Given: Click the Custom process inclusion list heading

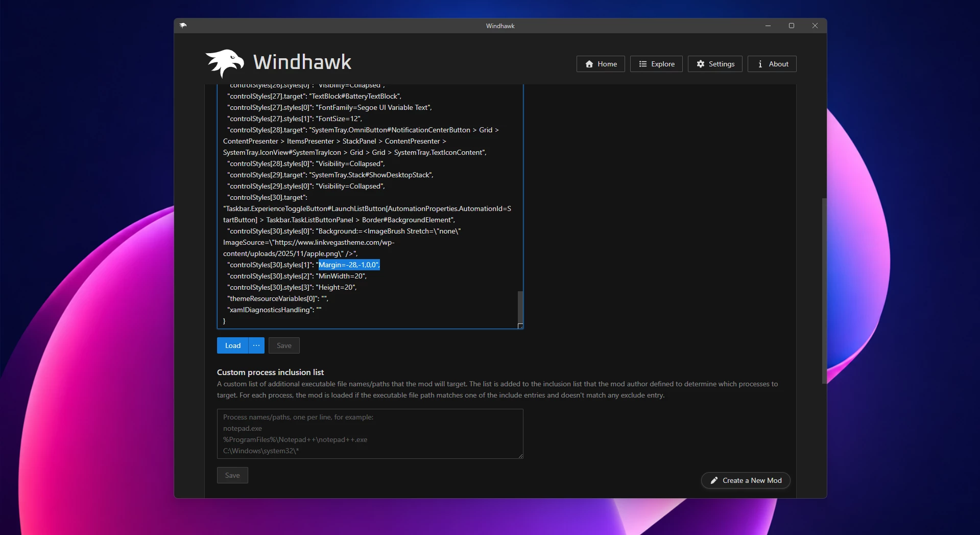Looking at the screenshot, I should click(x=270, y=372).
